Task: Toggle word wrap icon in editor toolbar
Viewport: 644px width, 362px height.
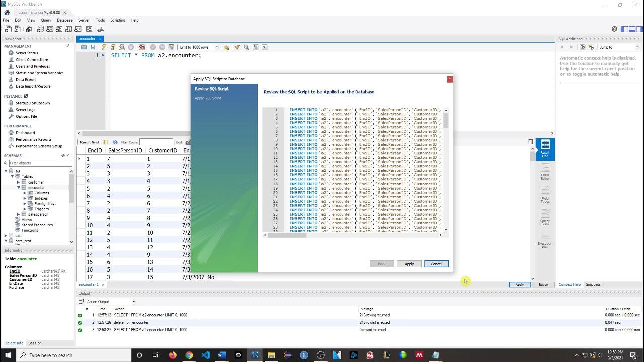Action: tap(265, 47)
